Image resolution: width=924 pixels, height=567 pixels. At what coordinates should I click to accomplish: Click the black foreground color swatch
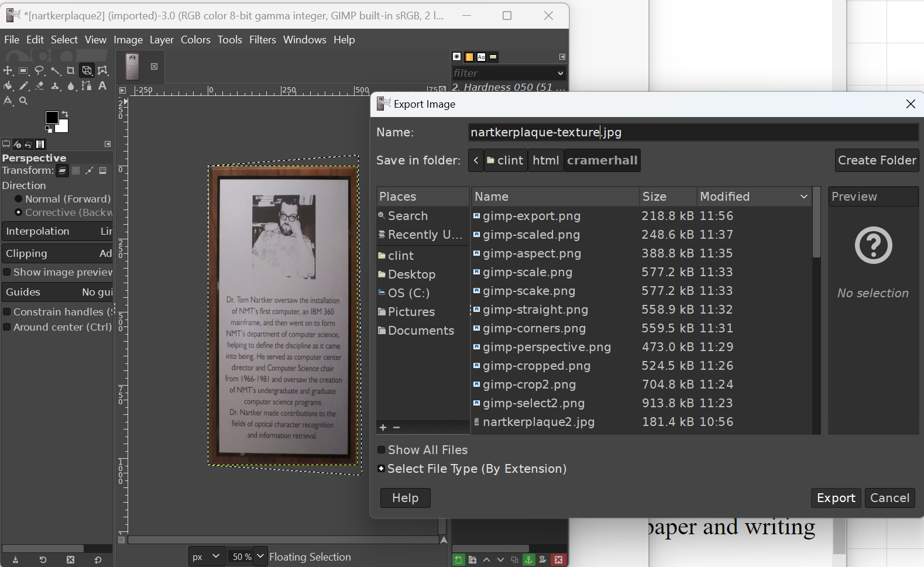(51, 118)
